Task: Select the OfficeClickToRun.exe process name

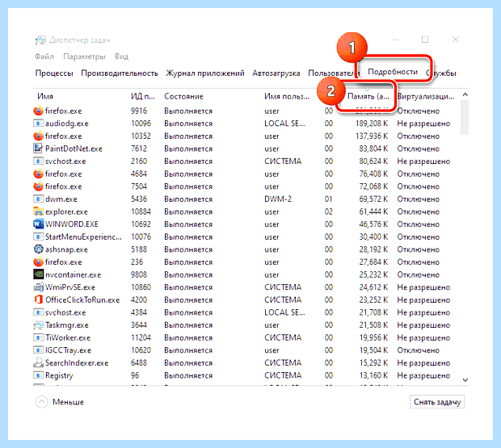Action: 82,300
